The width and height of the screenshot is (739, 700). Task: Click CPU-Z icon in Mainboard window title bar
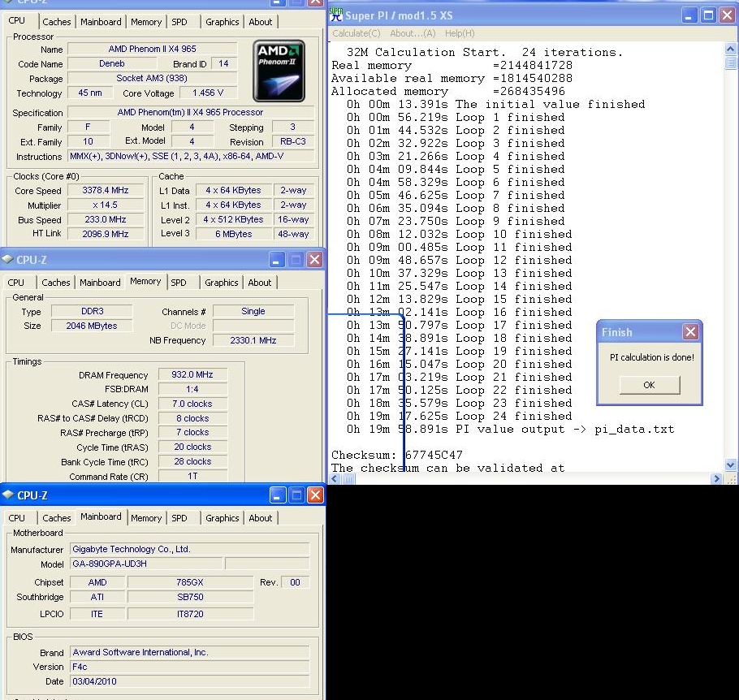tap(8, 495)
